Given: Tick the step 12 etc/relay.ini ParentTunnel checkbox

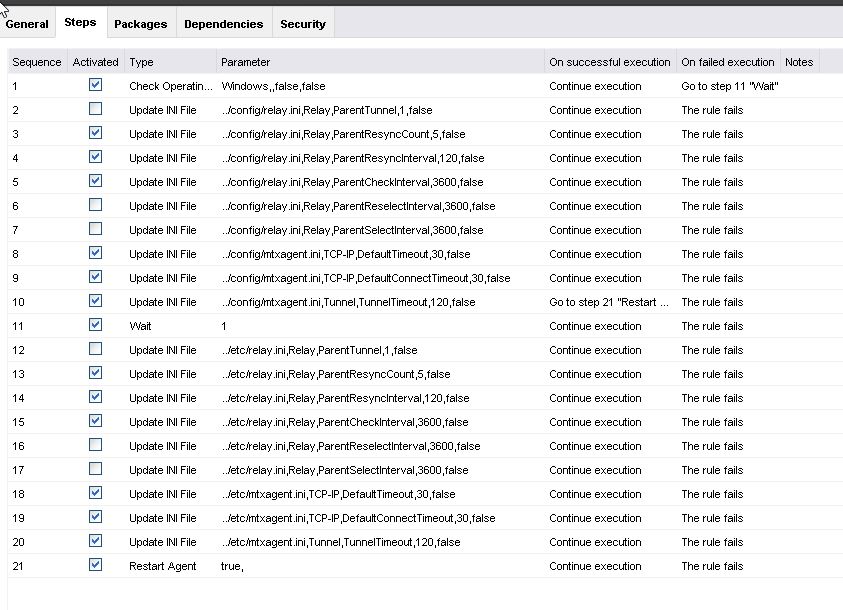Looking at the screenshot, I should pos(95,349).
